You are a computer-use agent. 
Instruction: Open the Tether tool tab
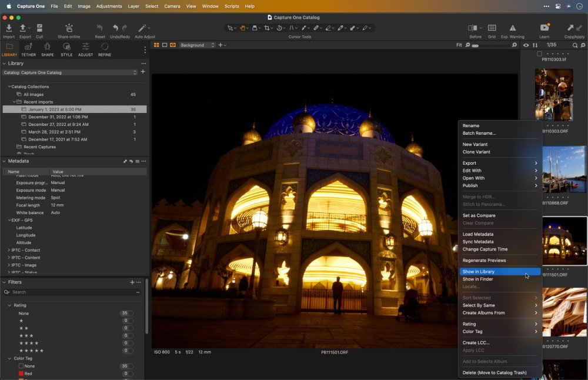[x=28, y=47]
